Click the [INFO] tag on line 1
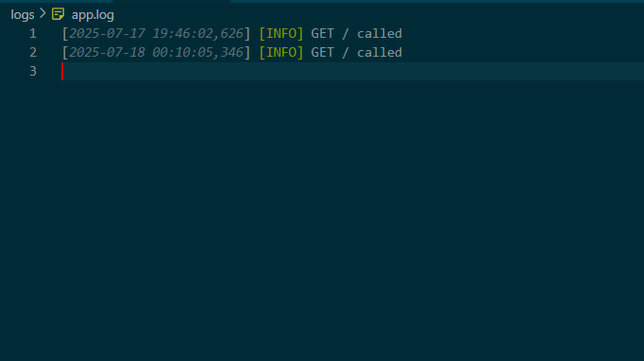The height and width of the screenshot is (361, 644). coord(281,34)
